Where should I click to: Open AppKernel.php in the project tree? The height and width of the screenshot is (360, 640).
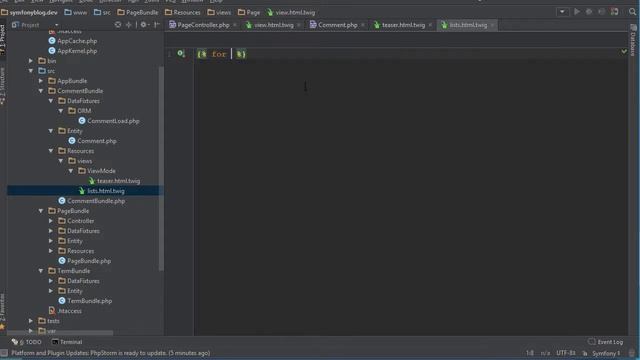(77, 51)
